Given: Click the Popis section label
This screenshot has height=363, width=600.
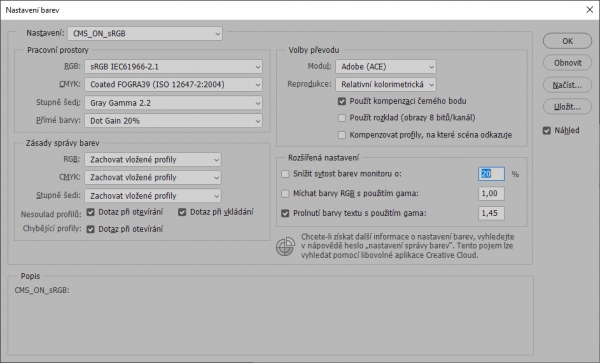Looking at the screenshot, I should 30,276.
